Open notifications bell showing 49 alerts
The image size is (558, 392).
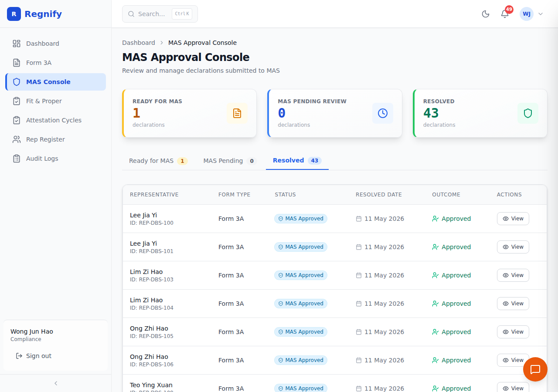(x=505, y=14)
